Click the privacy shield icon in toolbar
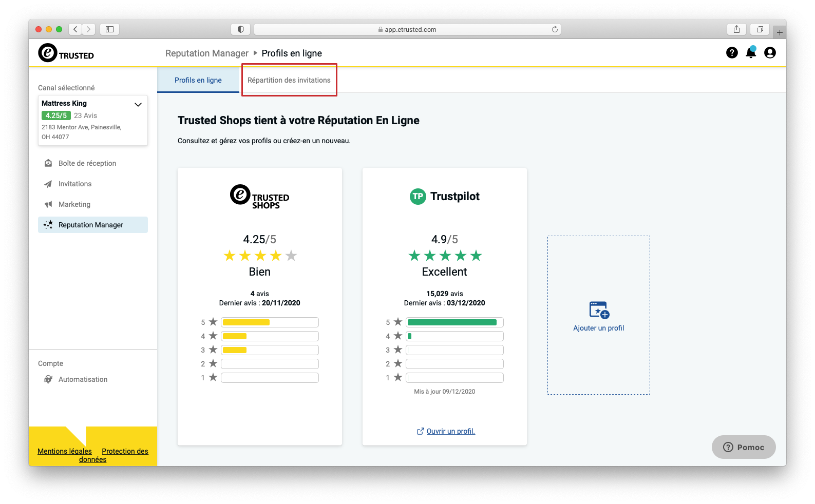The image size is (815, 504). (240, 29)
